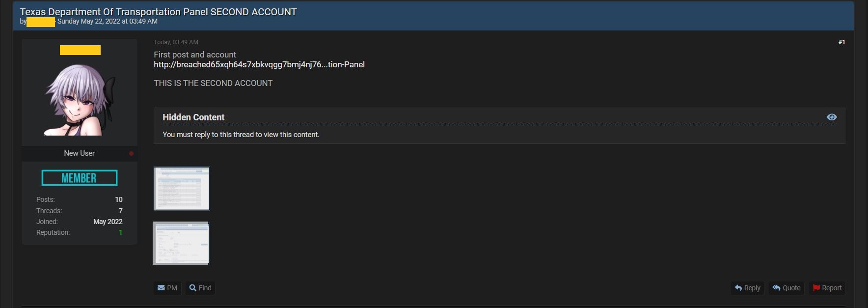
Task: Open the second screenshot thumbnail
Action: pyautogui.click(x=181, y=243)
